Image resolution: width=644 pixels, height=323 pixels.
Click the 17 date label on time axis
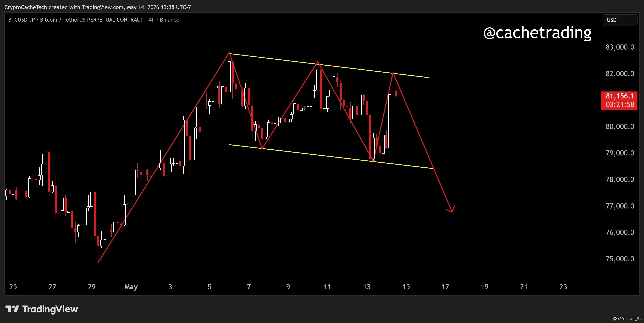point(445,287)
